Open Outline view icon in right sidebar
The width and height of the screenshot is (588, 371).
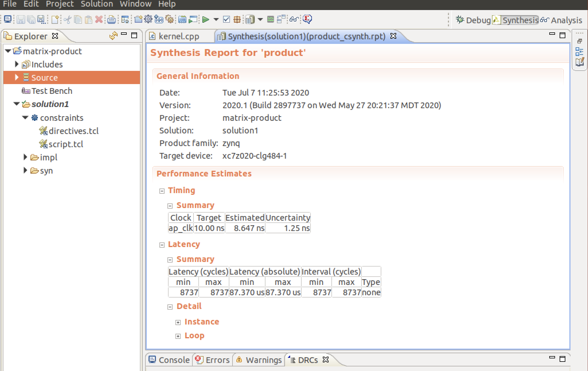(580, 52)
